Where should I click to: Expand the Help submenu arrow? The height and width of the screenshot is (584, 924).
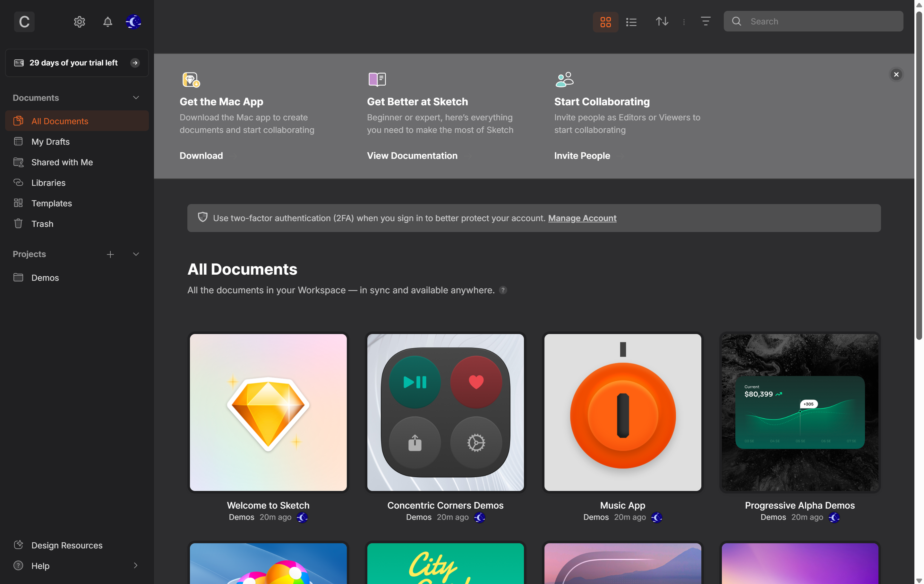point(135,566)
